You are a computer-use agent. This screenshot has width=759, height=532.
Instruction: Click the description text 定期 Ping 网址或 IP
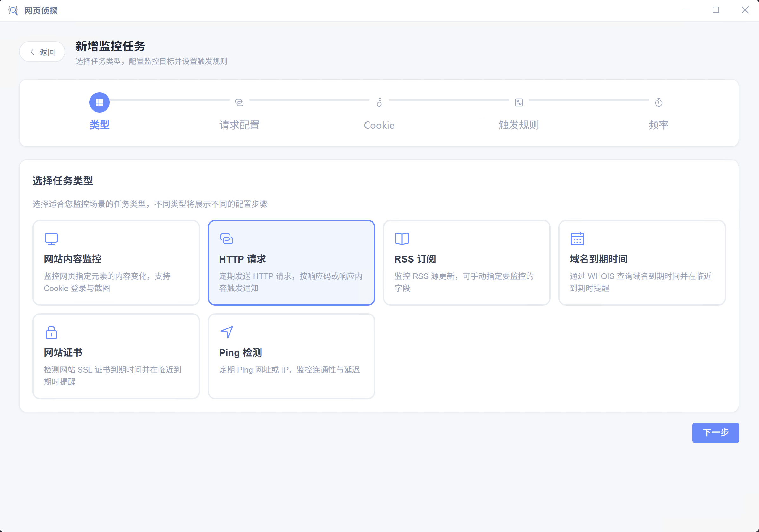click(289, 370)
